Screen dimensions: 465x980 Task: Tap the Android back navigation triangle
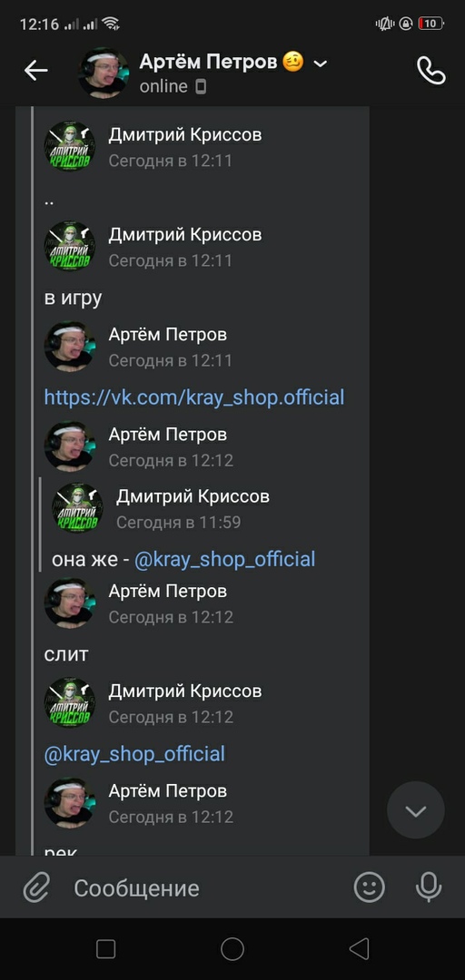(x=359, y=950)
